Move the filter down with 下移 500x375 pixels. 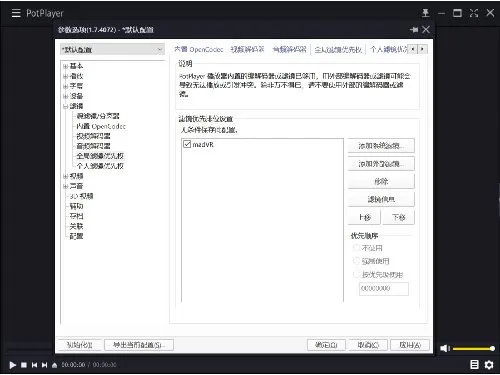point(398,217)
